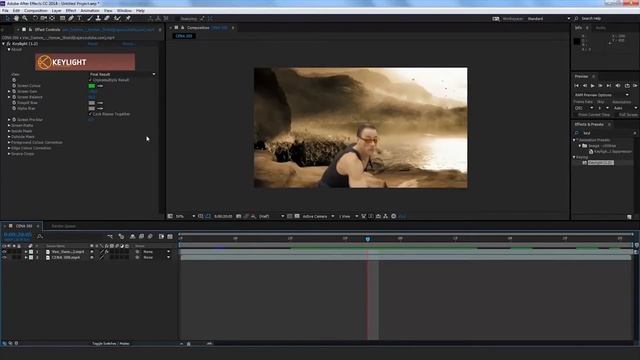Click the Alpha Bias eyedropper icon
This screenshot has width=640, height=360.
[100, 109]
